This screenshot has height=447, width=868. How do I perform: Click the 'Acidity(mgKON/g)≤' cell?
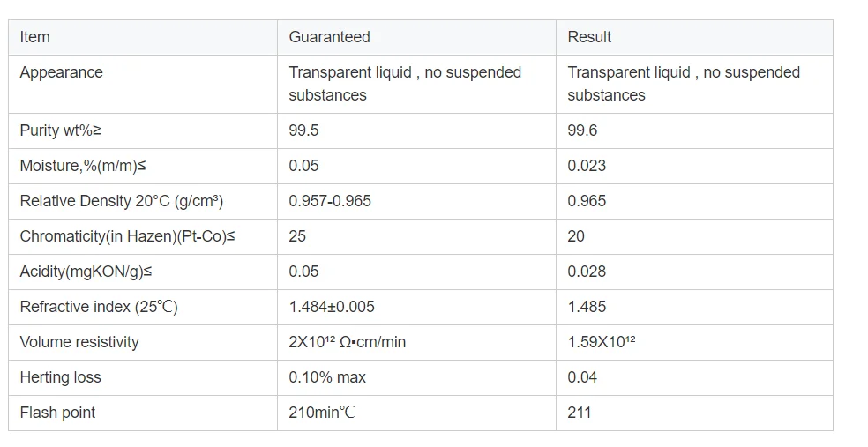85,272
